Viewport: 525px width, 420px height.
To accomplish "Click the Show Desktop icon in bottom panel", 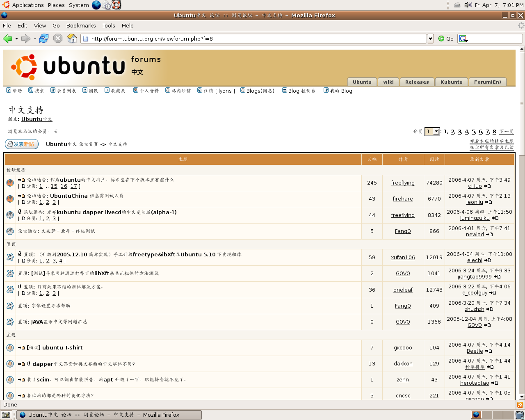I will tap(6, 415).
